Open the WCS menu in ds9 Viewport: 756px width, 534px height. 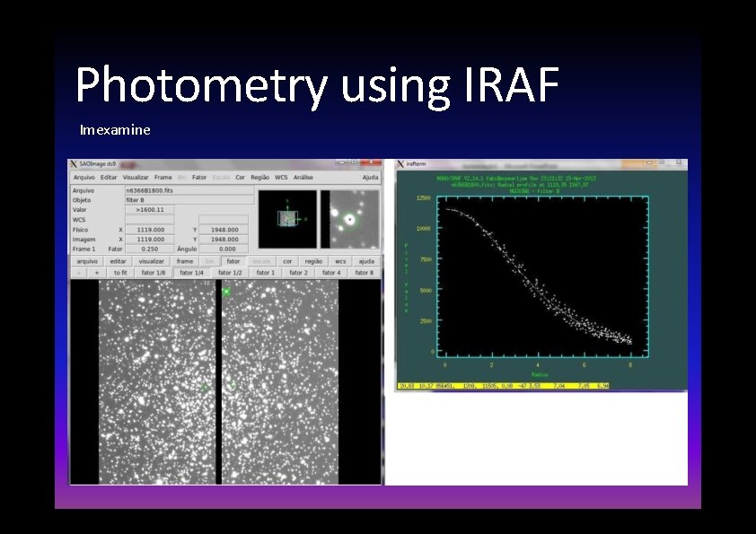click(x=281, y=178)
